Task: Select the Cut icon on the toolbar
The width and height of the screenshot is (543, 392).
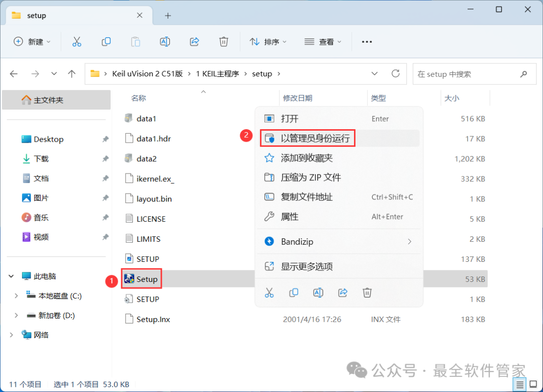Action: [76, 42]
